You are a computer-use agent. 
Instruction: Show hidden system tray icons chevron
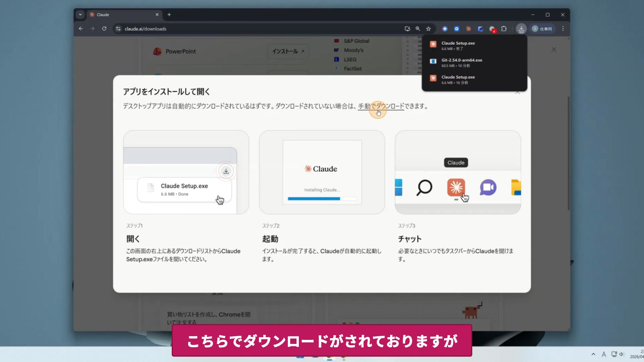593,354
